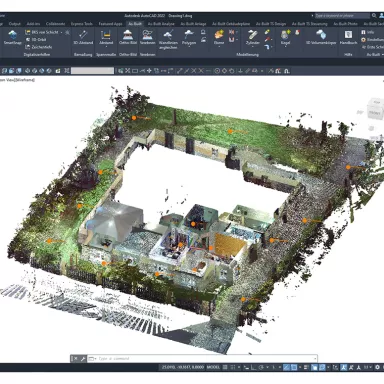Click the Kugel sphere tool
This screenshot has width=384, height=384.
285,38
